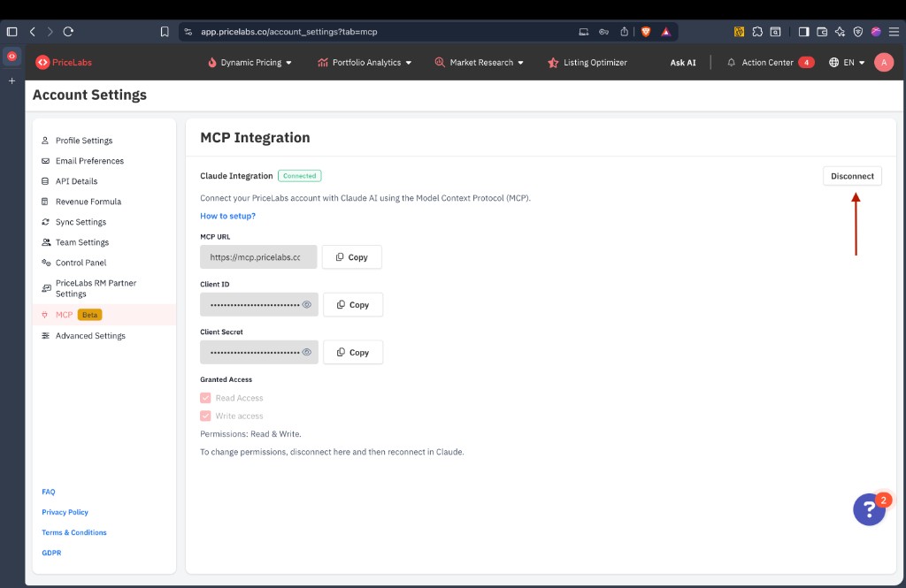
Task: Open Listing Optimizer
Action: tap(587, 63)
